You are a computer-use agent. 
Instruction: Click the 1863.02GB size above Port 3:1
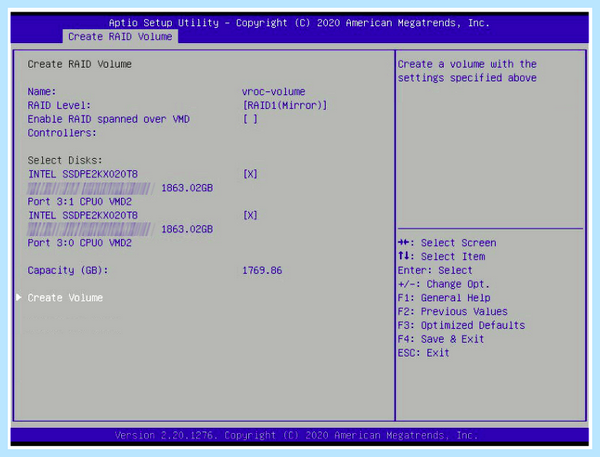187,188
